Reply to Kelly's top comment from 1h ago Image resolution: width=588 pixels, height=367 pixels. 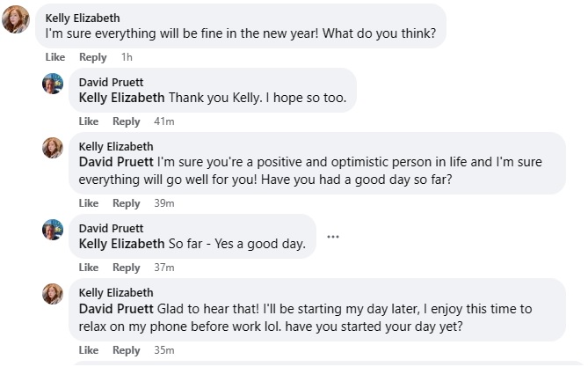pos(92,57)
